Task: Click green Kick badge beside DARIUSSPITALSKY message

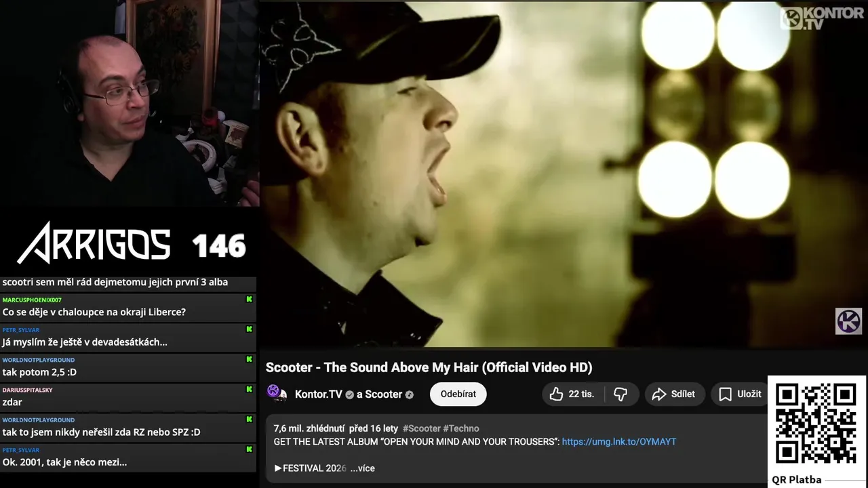Action: coord(249,389)
